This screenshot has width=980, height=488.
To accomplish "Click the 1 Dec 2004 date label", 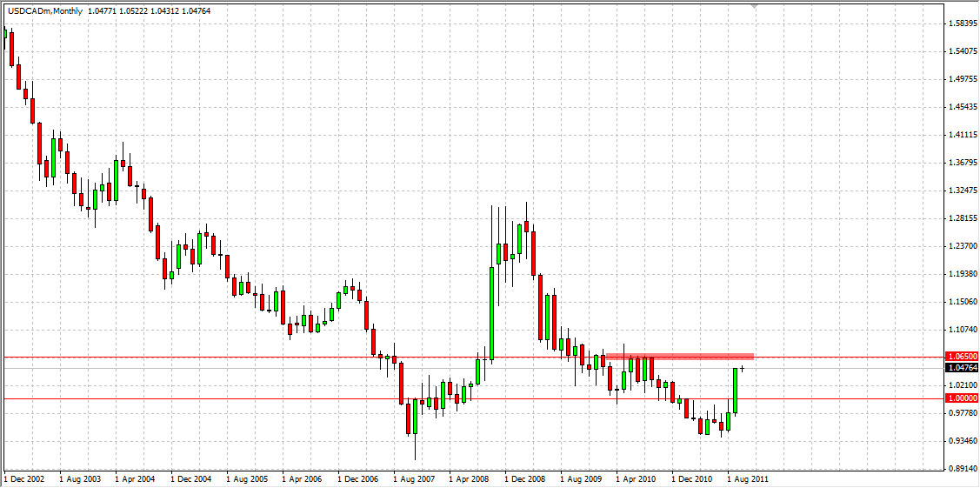I will point(191,479).
